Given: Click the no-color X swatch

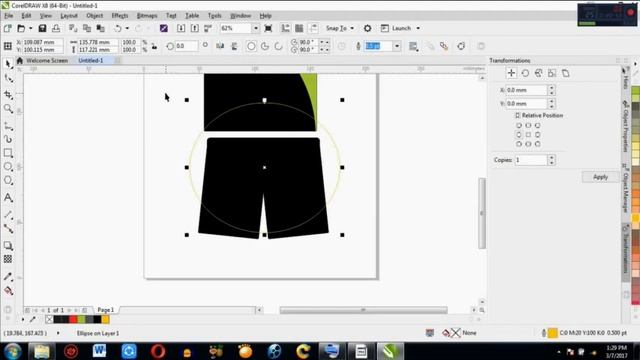Looking at the screenshot, I should coord(49,319).
